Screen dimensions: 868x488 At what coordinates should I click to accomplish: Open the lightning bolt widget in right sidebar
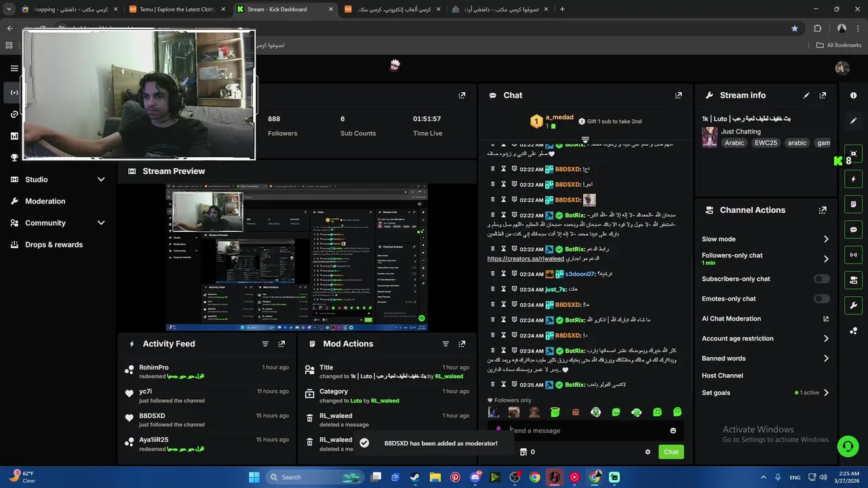coord(853,179)
